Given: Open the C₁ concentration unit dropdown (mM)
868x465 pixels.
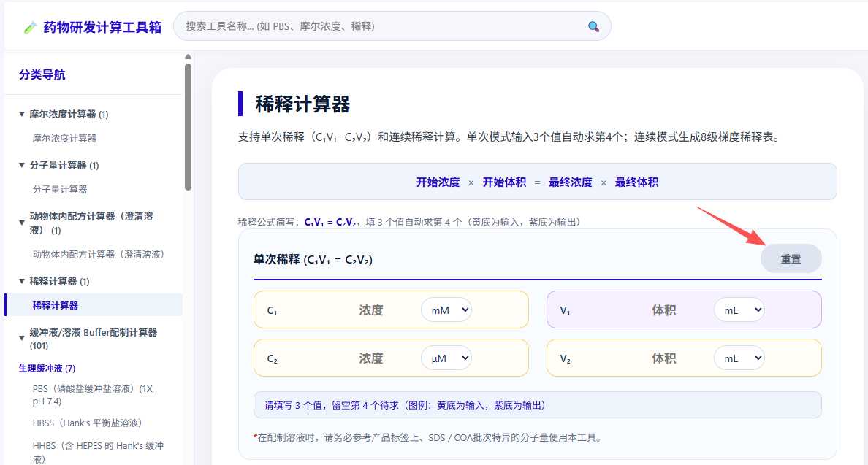Looking at the screenshot, I should [446, 310].
